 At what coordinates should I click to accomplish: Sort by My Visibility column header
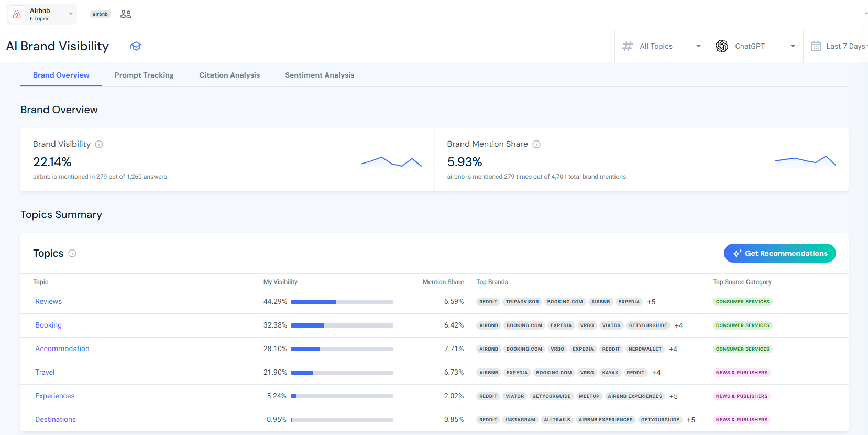pyautogui.click(x=280, y=282)
